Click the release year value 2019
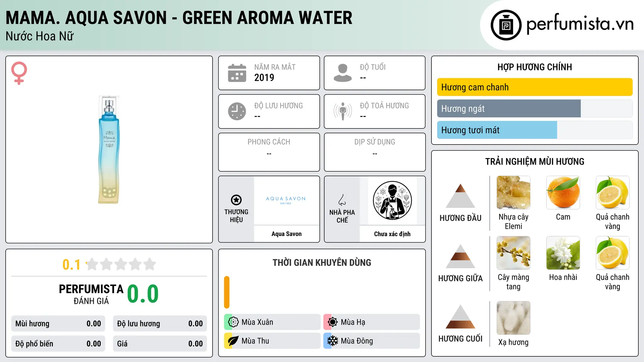The image size is (644, 362). pyautogui.click(x=264, y=78)
